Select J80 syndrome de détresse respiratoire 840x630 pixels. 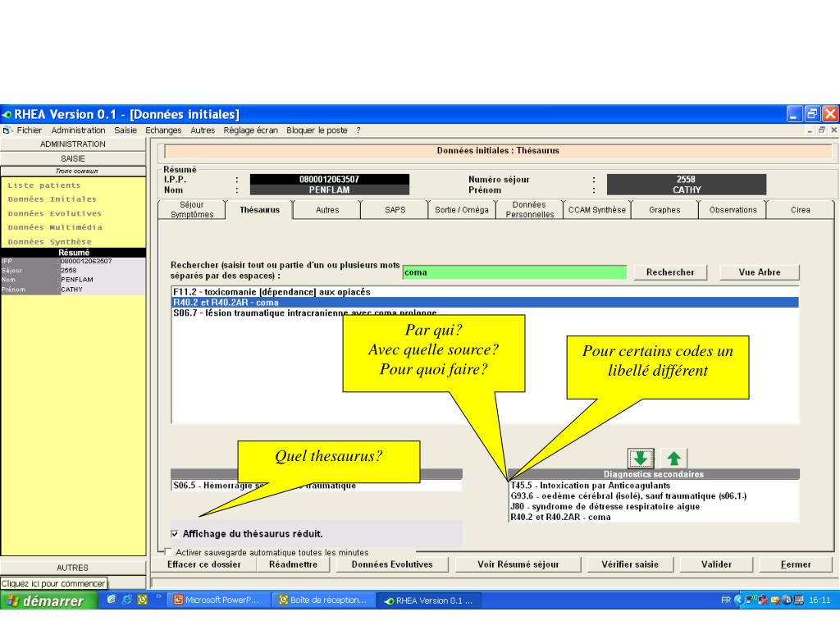point(654,506)
